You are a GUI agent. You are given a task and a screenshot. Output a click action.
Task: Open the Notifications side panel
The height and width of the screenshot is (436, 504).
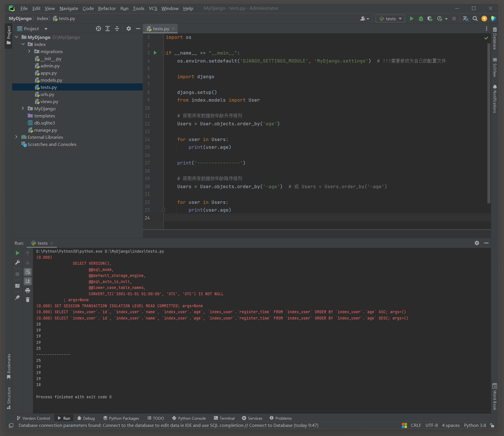[x=495, y=99]
